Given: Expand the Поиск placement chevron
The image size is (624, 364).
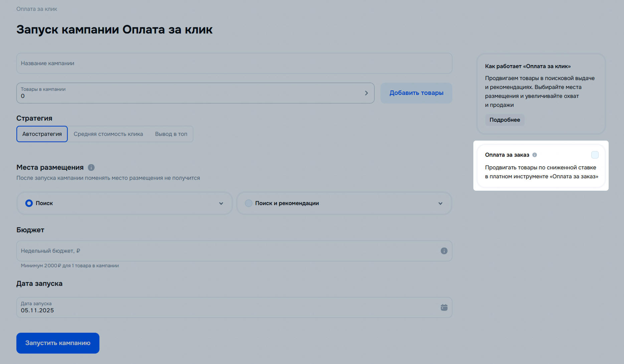Looking at the screenshot, I should [x=221, y=203].
